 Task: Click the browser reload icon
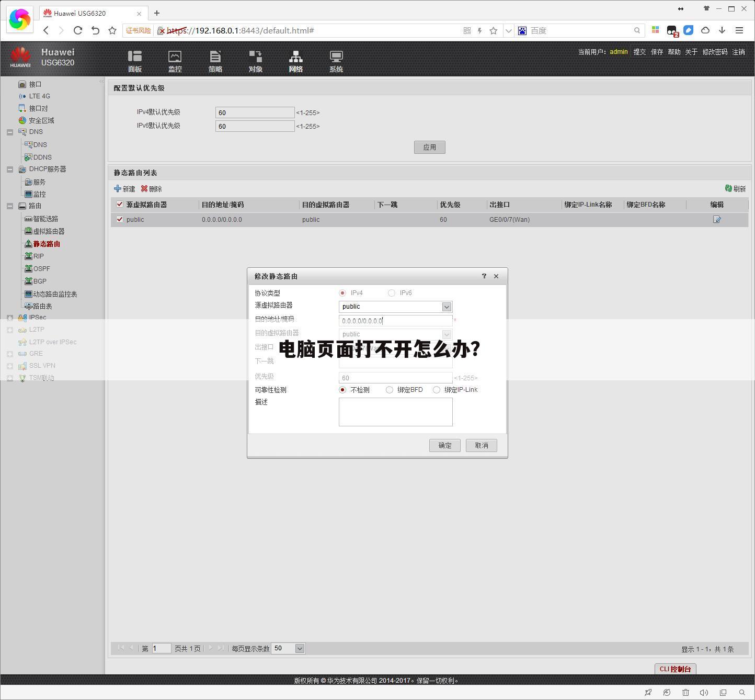coord(78,30)
